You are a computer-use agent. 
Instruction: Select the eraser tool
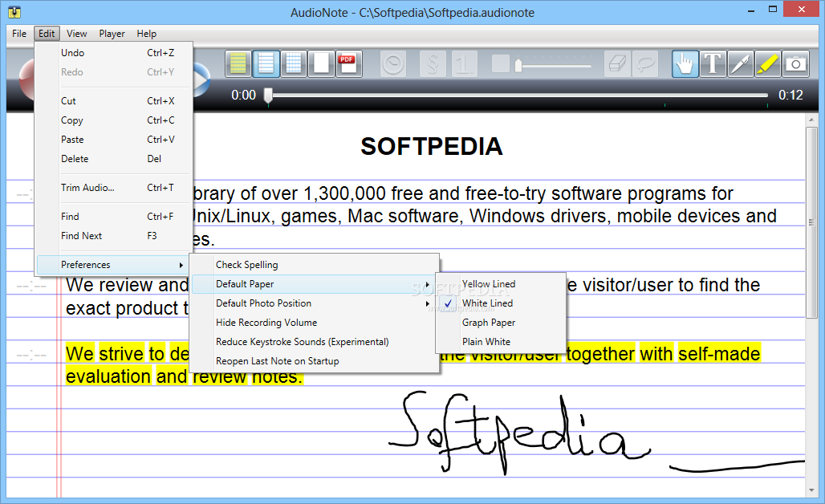tap(616, 64)
